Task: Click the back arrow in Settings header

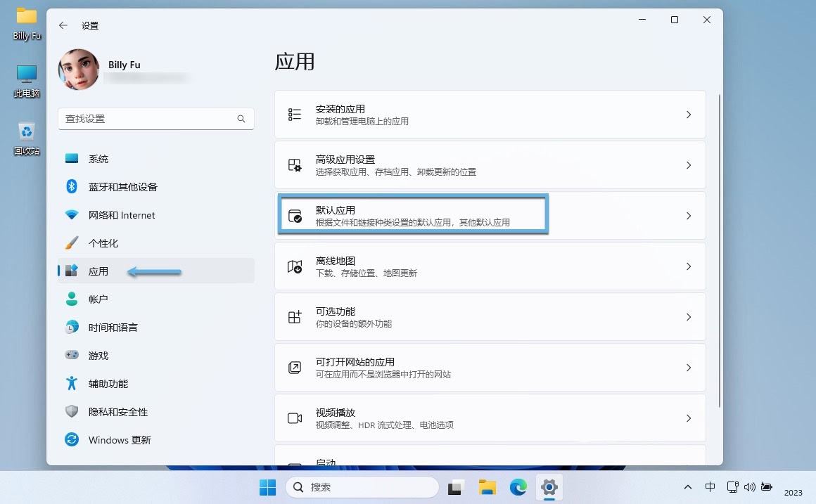Action: [63, 25]
